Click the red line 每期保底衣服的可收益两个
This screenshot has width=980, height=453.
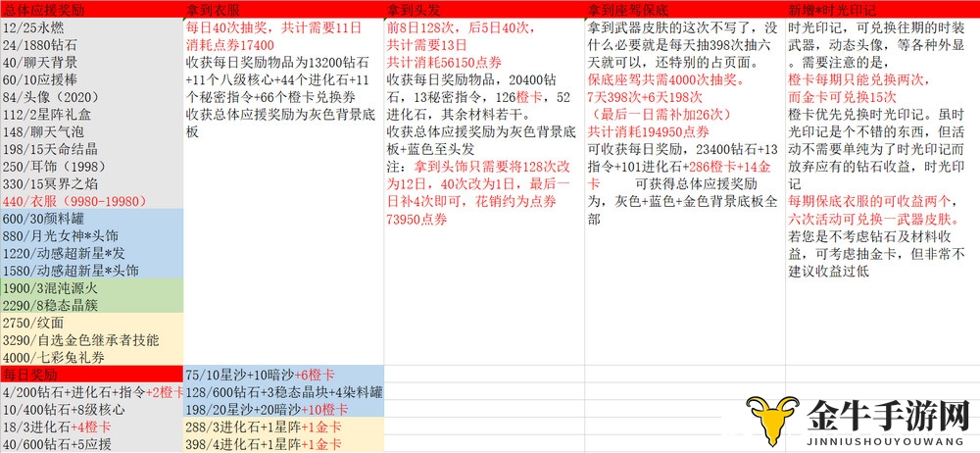click(x=871, y=201)
